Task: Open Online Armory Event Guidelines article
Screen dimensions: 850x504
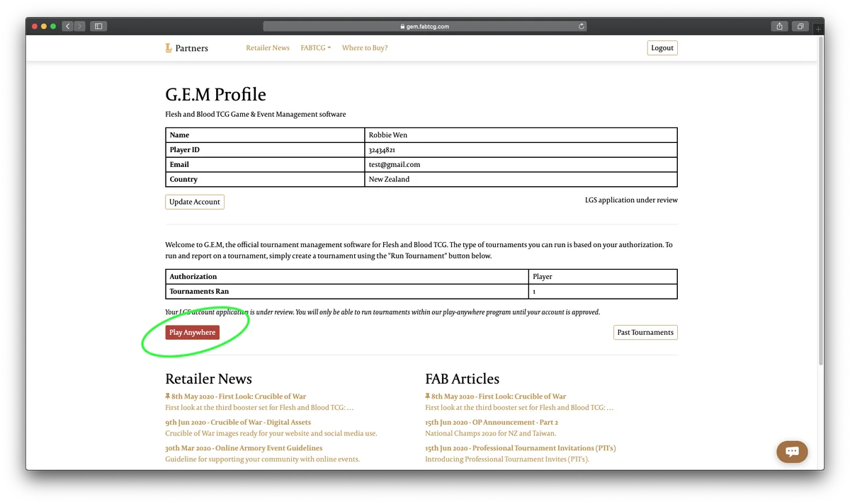Action: click(x=244, y=448)
